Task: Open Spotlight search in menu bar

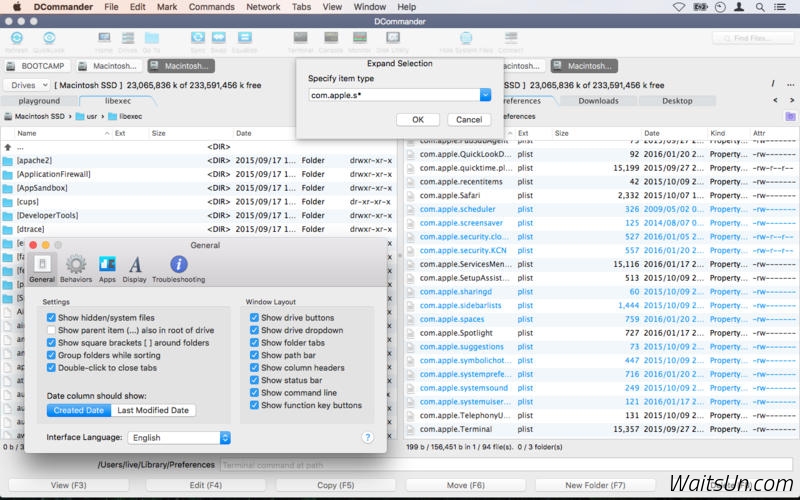Action: coord(760,7)
